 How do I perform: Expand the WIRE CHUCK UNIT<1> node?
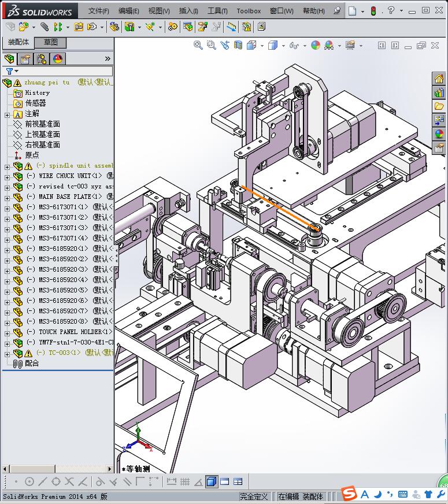pyautogui.click(x=7, y=177)
